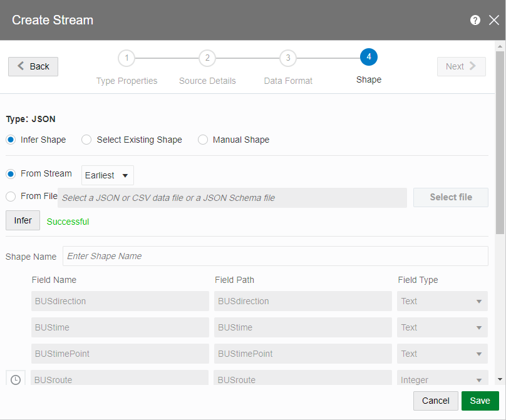
Task: Select the Manual Shape radio button
Action: point(203,140)
